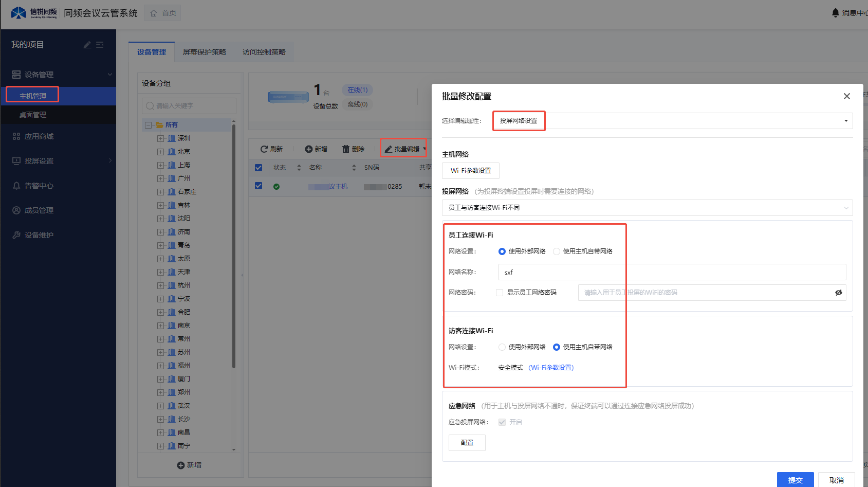Screen dimensions: 868x487
Task: Click the 提交 button
Action: pos(795,480)
